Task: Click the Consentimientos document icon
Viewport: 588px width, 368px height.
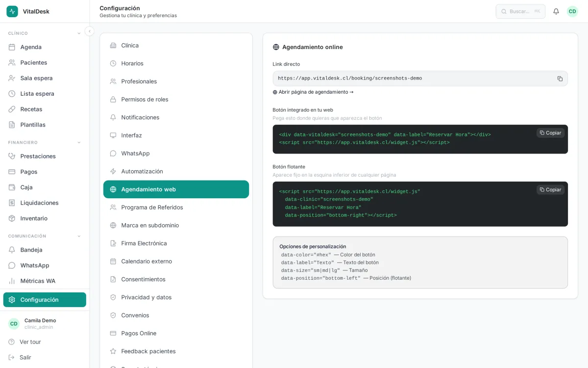Action: 113,279
